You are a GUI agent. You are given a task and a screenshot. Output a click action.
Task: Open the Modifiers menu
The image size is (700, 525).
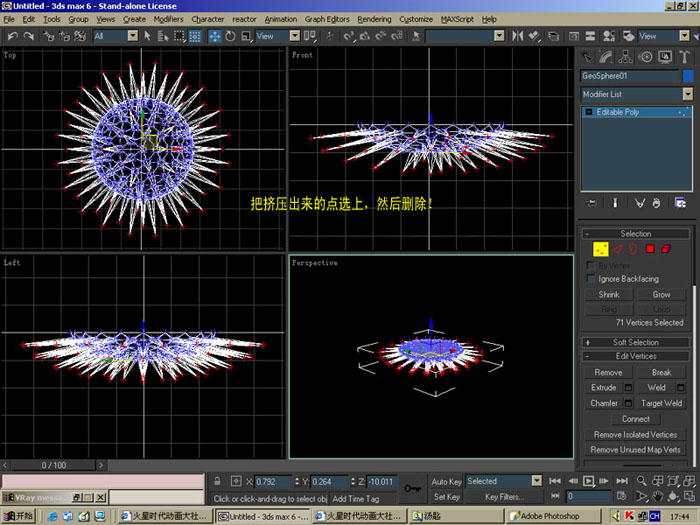pos(168,19)
